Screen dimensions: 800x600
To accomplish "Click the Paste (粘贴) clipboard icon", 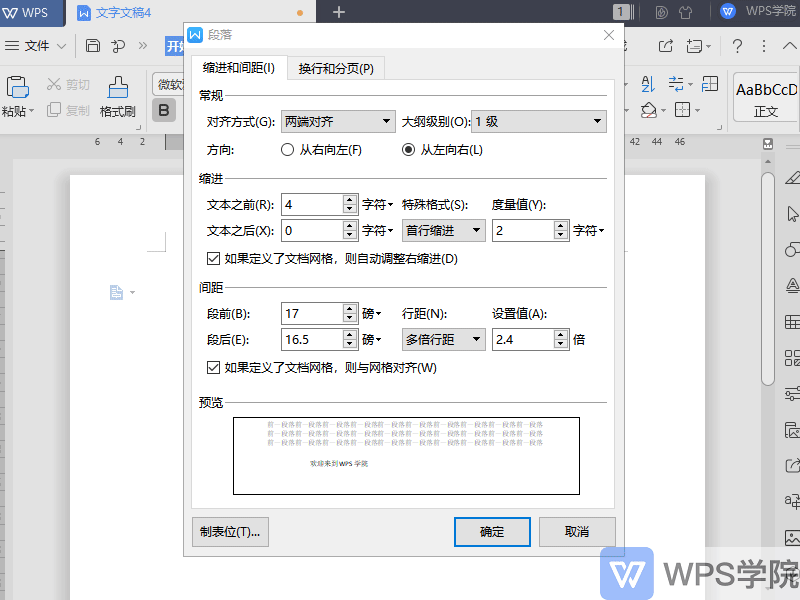I will coord(17,88).
